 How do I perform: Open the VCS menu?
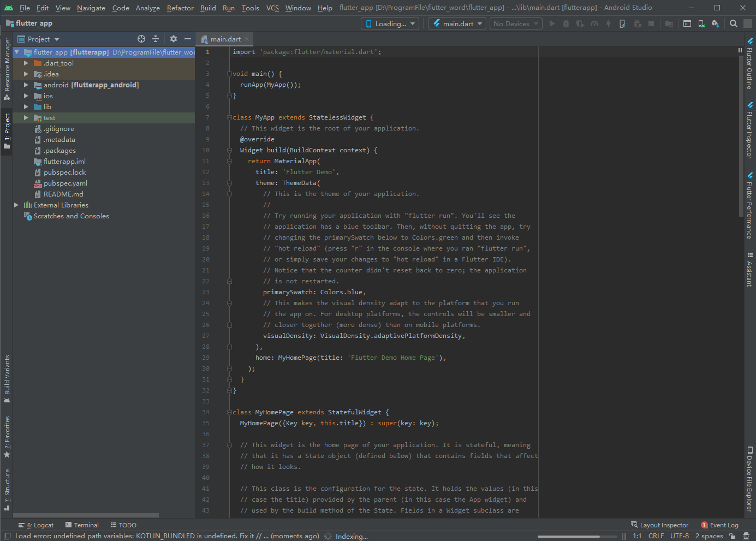click(272, 8)
